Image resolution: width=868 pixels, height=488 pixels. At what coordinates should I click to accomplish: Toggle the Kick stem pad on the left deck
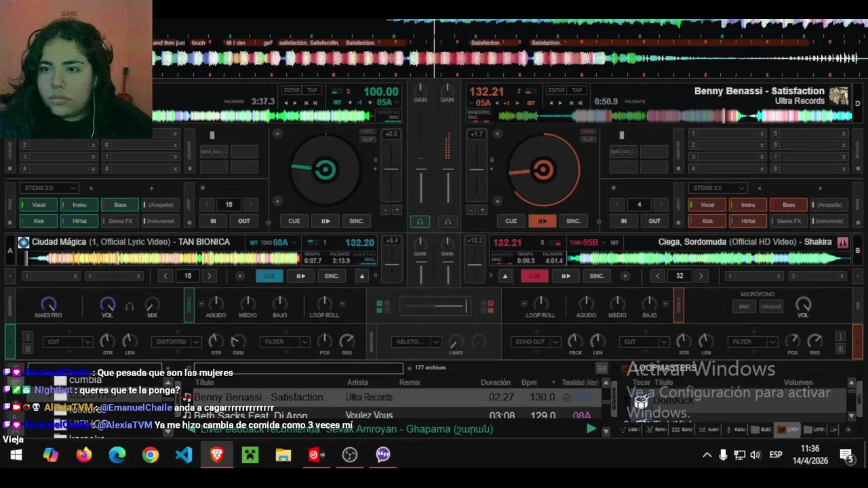point(39,221)
